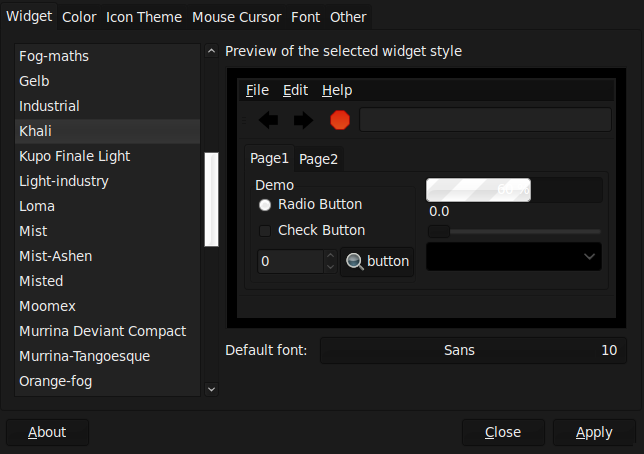Viewport: 644px width, 454px height.
Task: Increase the spin box value
Action: coord(331,256)
